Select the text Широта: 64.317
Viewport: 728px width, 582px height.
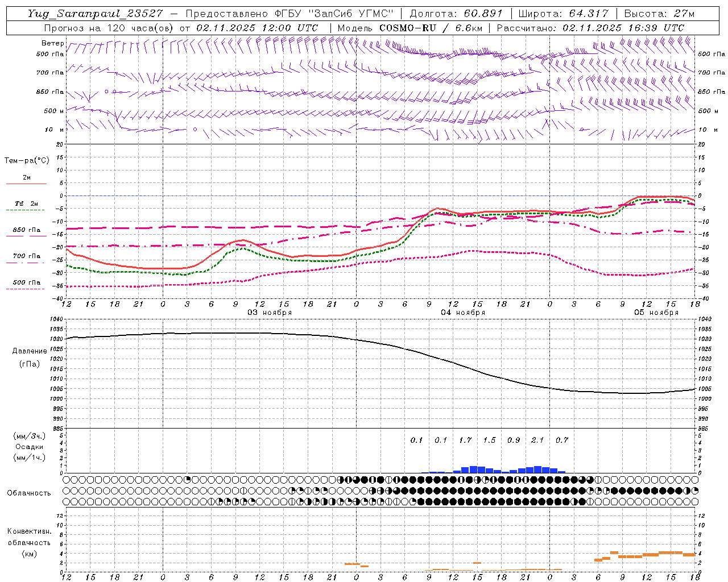(x=563, y=14)
